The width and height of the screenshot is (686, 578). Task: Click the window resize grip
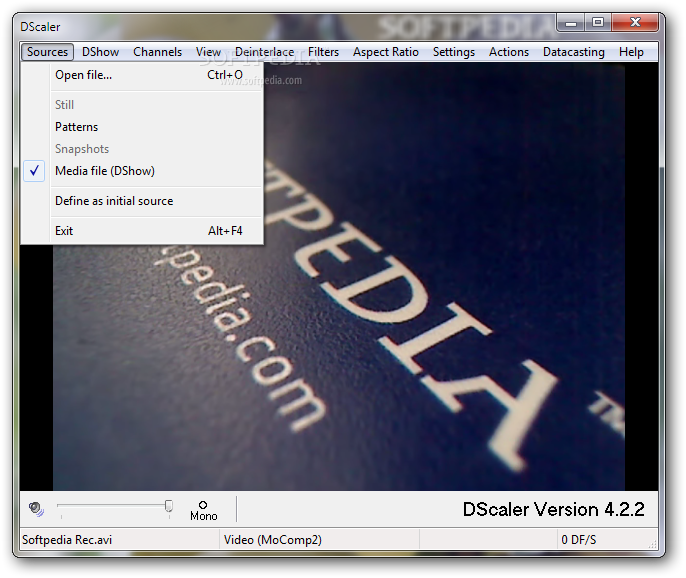653,544
